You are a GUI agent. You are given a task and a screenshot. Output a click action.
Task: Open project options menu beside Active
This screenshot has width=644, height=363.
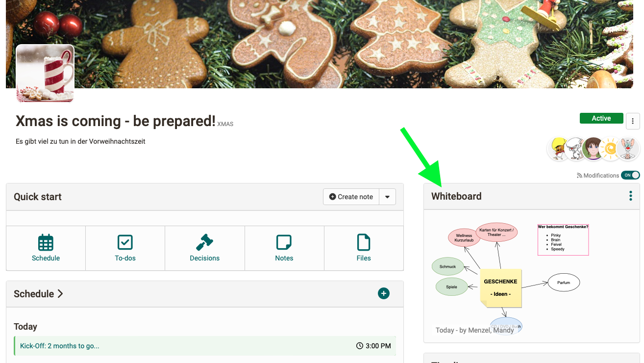[633, 121]
